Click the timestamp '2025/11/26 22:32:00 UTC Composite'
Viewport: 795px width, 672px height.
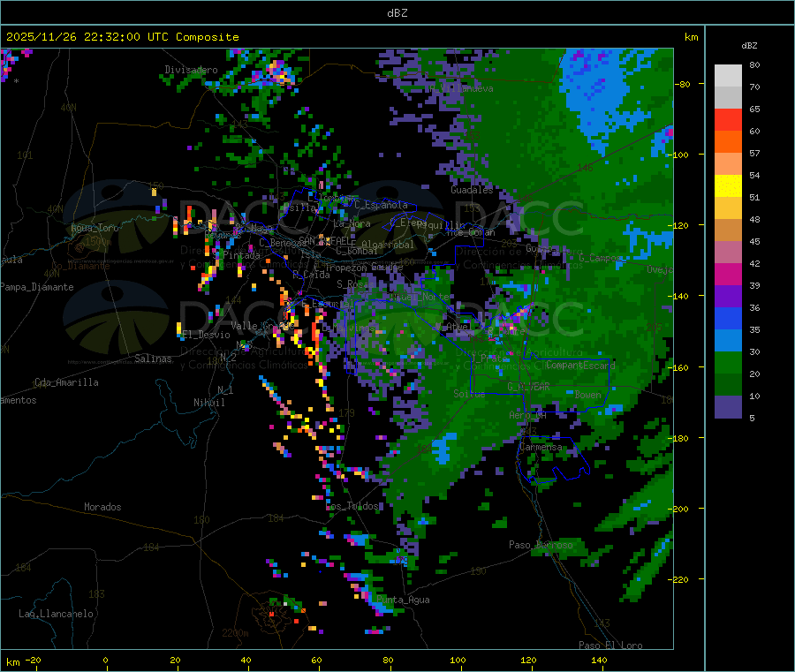[x=122, y=37]
